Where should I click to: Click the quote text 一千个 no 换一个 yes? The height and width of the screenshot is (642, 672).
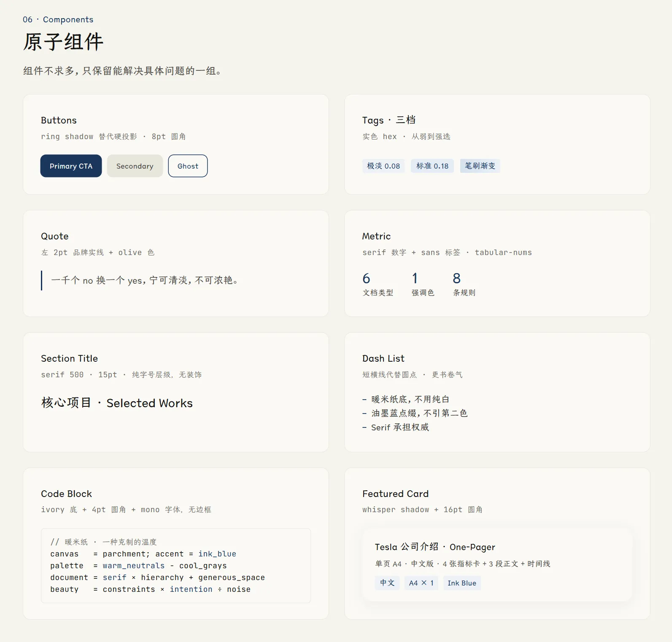[x=96, y=280]
